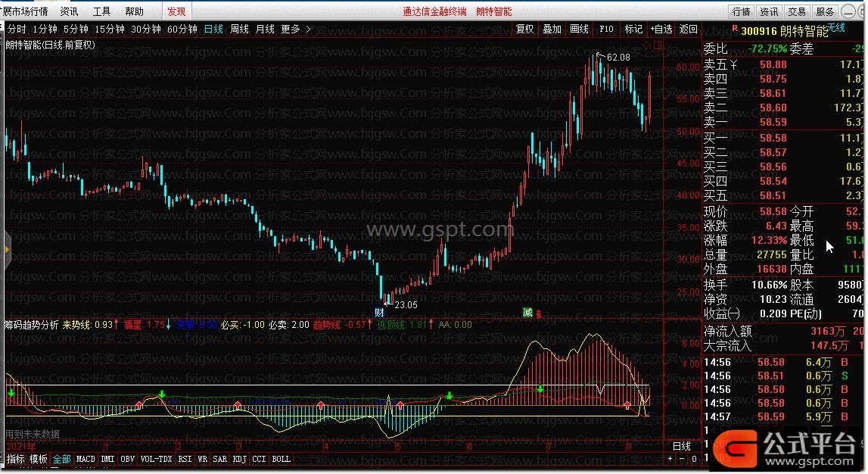Screen dimensions: 868x474
Task: Click the 净流入额 row in quote panel
Action: [782, 331]
